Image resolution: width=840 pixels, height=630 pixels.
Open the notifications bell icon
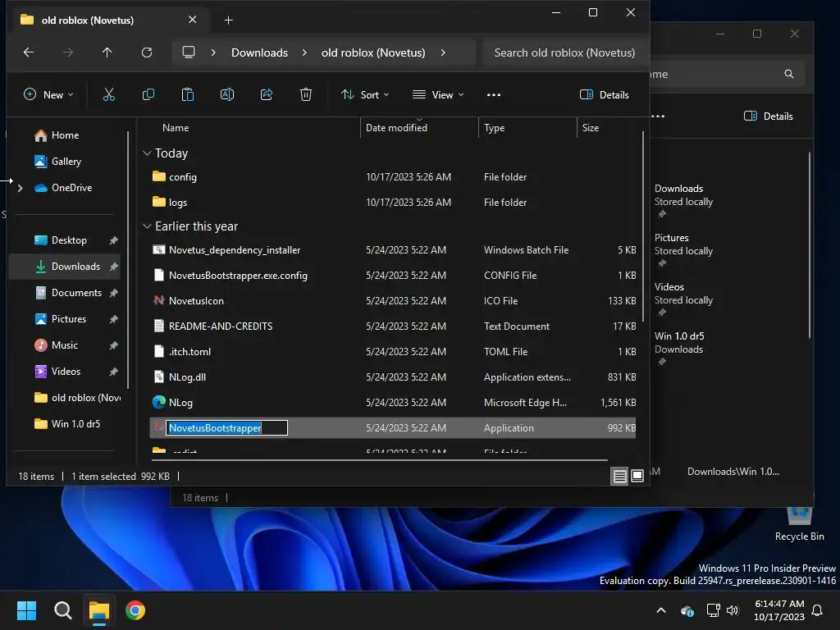click(x=817, y=610)
